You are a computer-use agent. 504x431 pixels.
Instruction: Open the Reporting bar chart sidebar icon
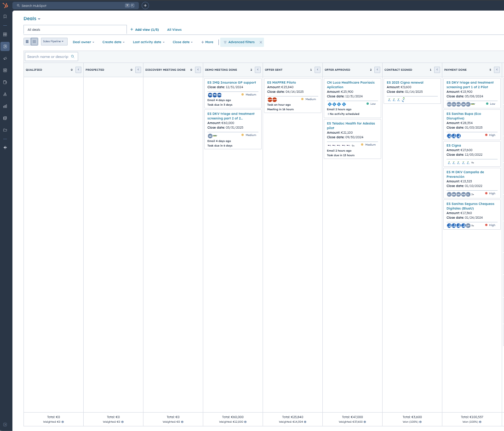5,106
